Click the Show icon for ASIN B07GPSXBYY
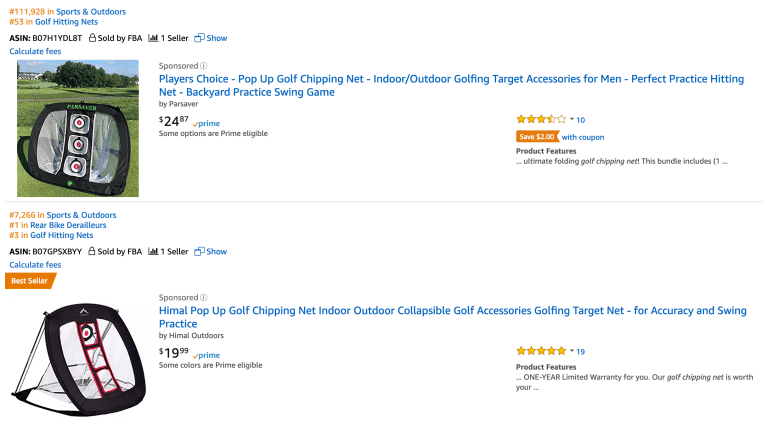 tap(199, 251)
